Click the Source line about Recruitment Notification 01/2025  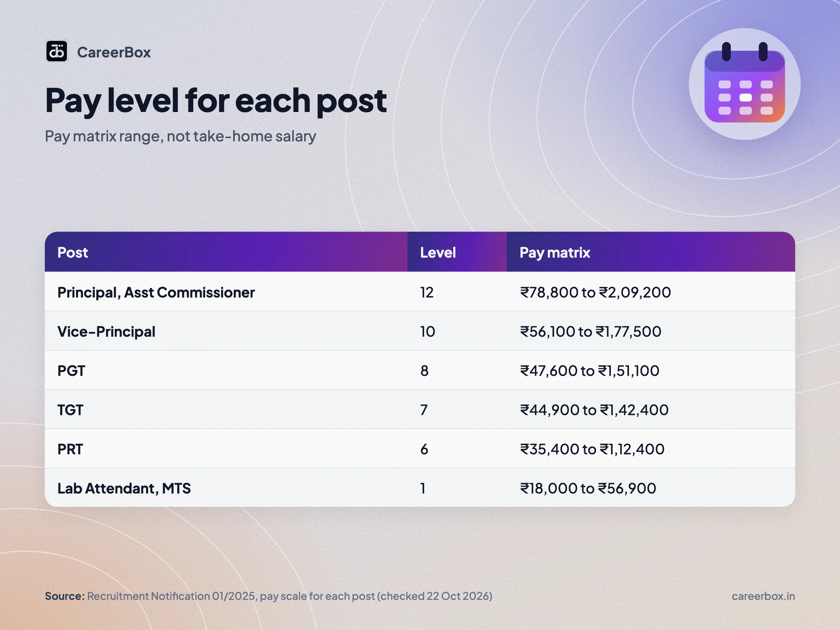pyautogui.click(x=269, y=596)
